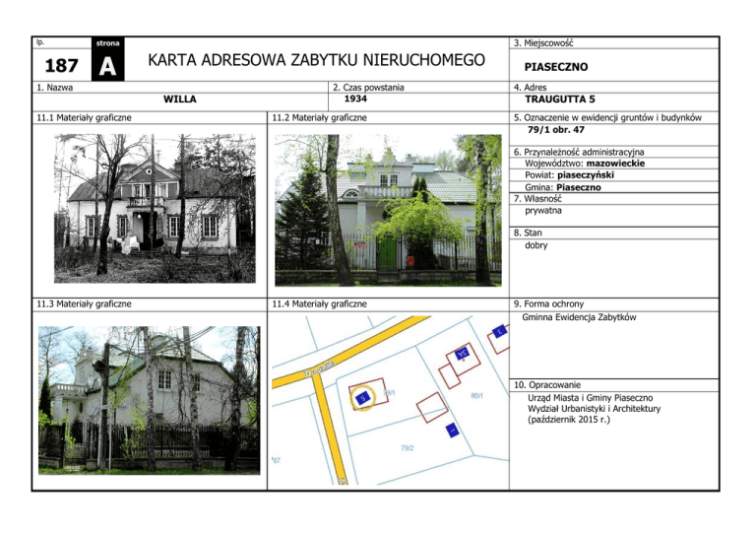Click the blue marker numbered 1 on the map
The width and height of the screenshot is (756, 535).
(x=451, y=431)
